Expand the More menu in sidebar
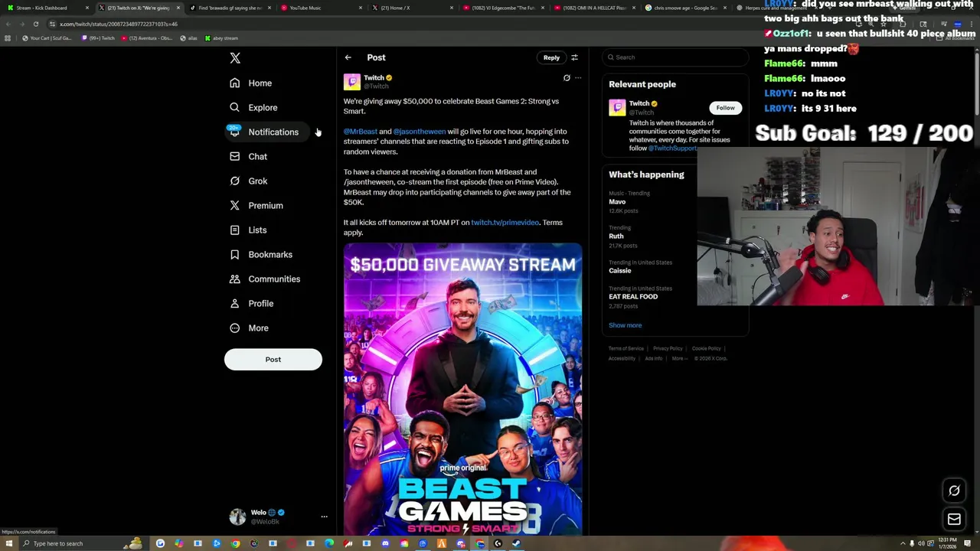Image resolution: width=980 pixels, height=551 pixels. (x=249, y=328)
